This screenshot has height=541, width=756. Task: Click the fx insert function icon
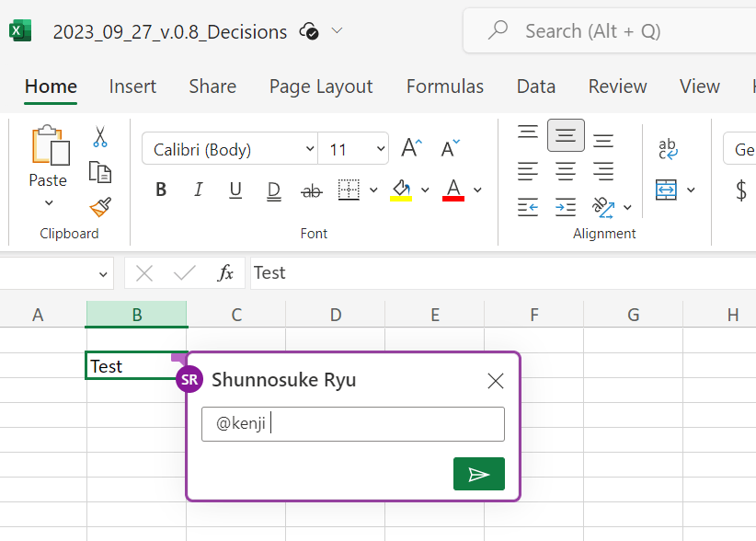click(x=225, y=273)
